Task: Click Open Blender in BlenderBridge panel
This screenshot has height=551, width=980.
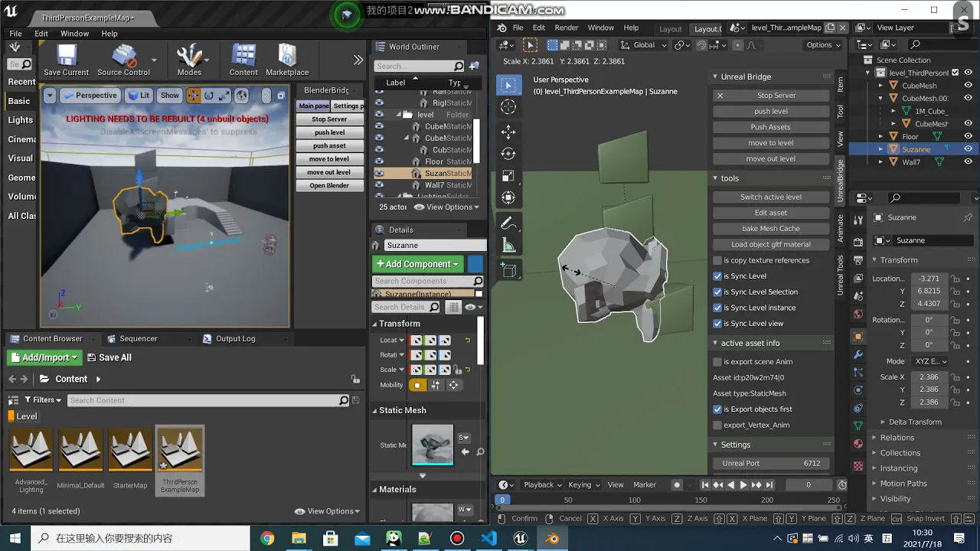Action: [329, 185]
